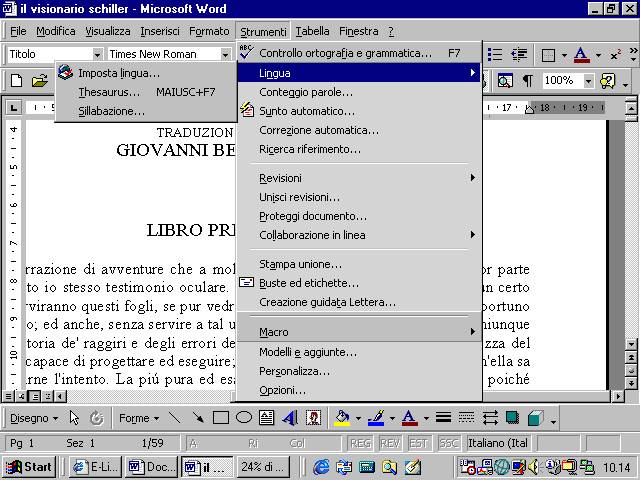
Task: Click the drawing toolbar font color A
Action: click(409, 418)
